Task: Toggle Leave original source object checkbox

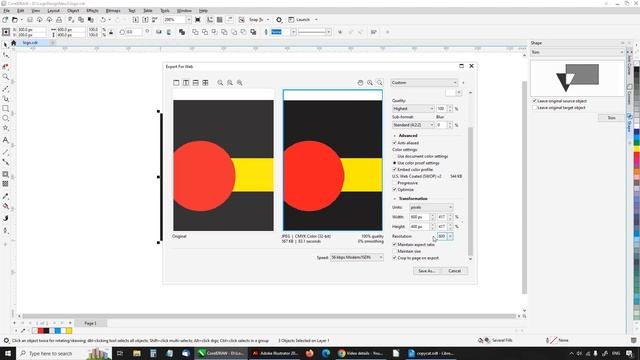Action: click(x=534, y=101)
